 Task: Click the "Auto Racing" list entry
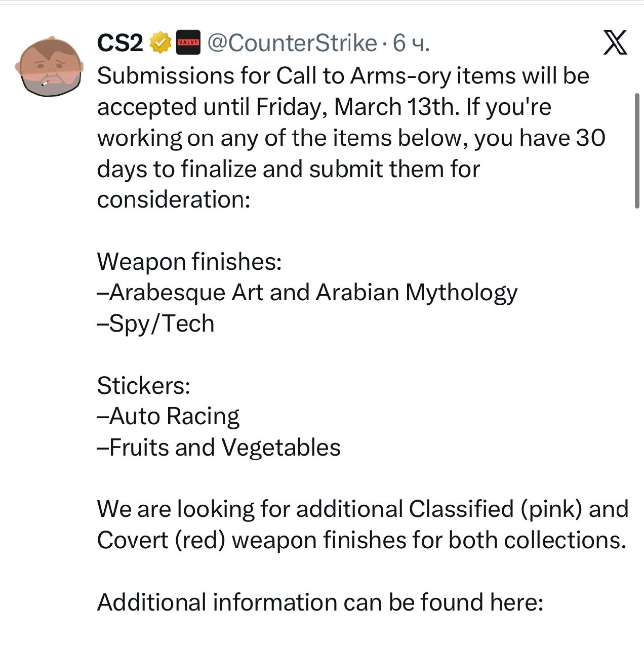tap(168, 417)
